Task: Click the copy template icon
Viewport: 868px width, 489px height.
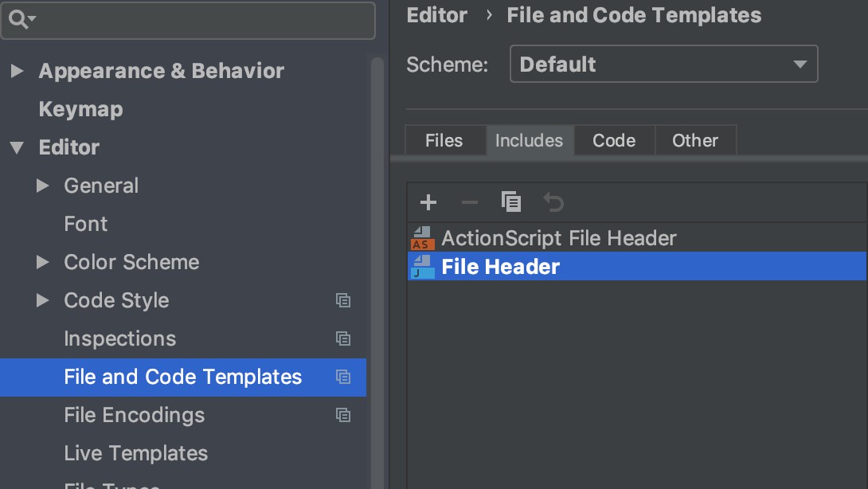Action: [x=511, y=202]
